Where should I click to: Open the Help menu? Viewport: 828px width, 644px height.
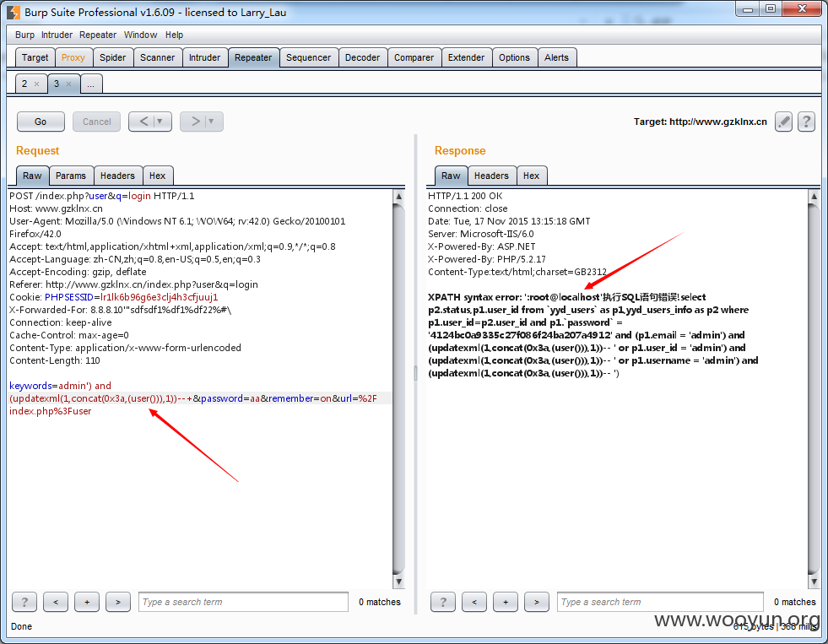[174, 35]
